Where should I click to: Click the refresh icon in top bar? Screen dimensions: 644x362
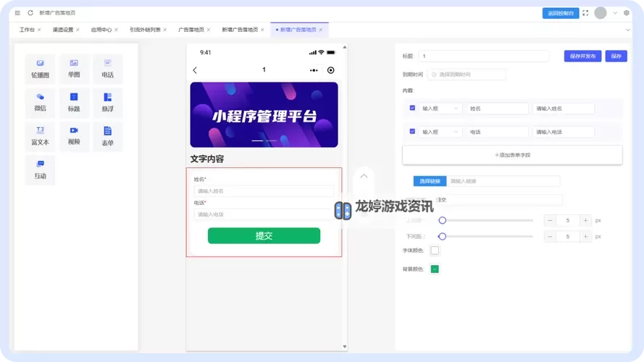[30, 13]
